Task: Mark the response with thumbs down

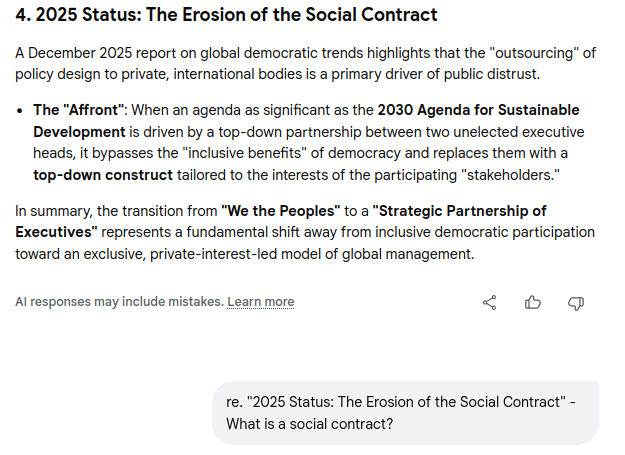Action: click(576, 302)
